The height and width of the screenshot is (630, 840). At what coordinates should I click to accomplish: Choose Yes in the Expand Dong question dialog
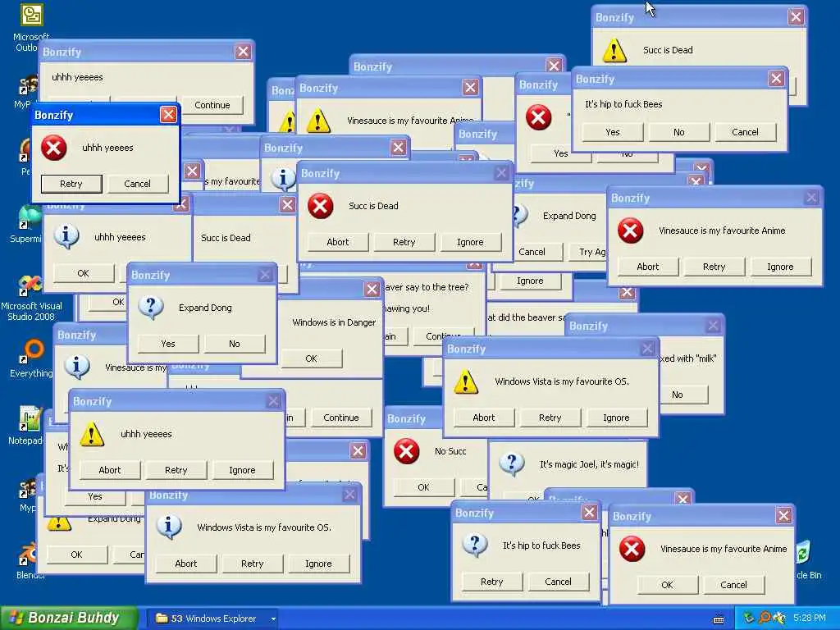point(167,344)
